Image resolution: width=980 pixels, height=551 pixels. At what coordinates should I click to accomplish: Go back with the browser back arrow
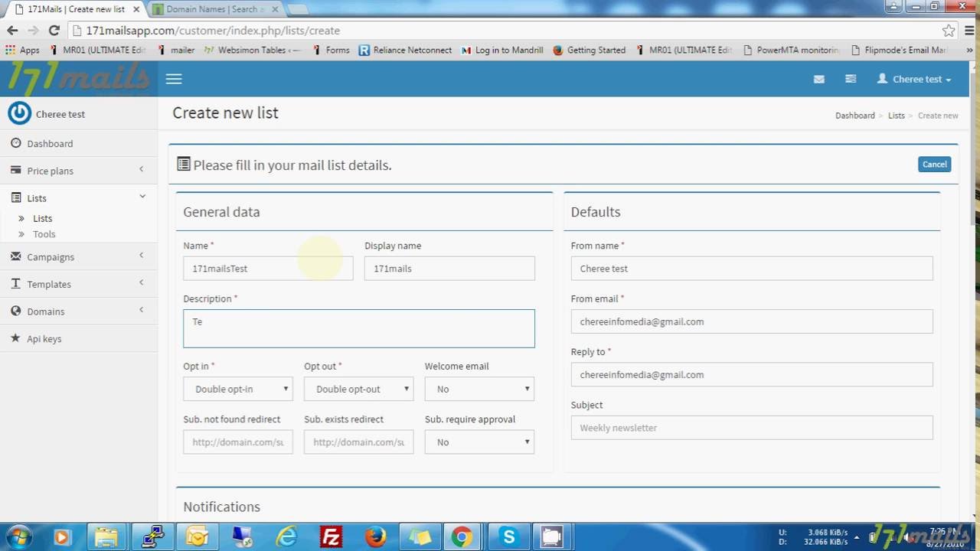pos(12,31)
